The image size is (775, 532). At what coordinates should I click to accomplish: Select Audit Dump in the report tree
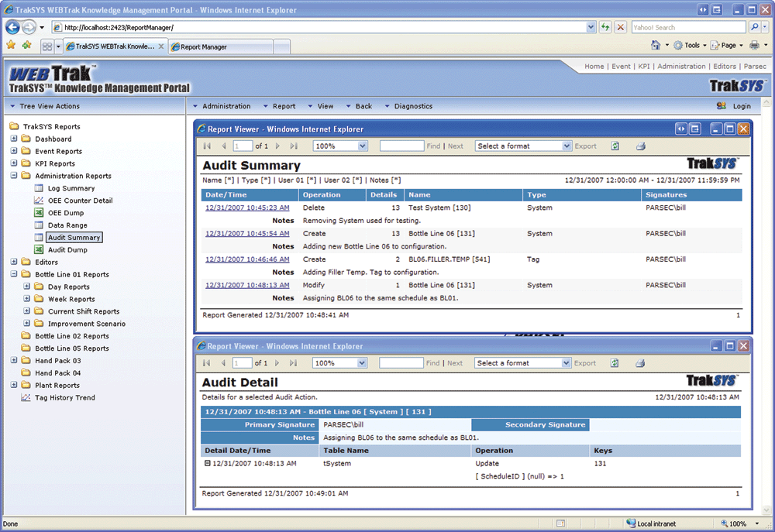pos(67,249)
